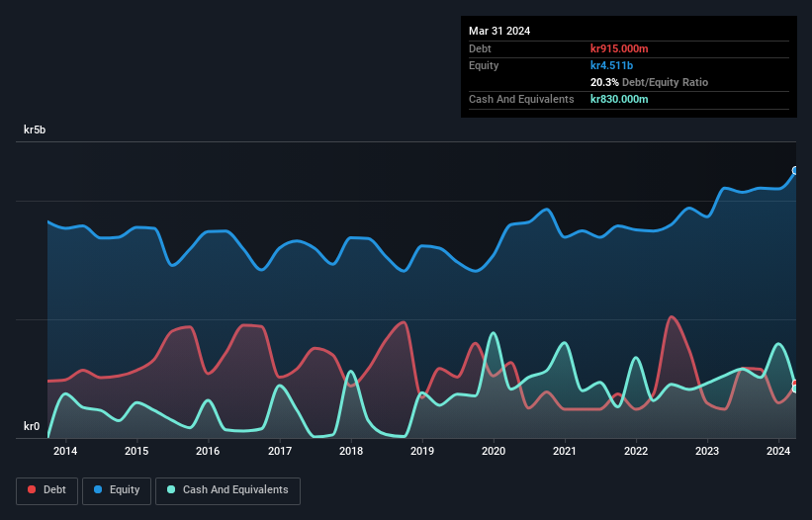Select the red Debt endpoint marker
The height and width of the screenshot is (520, 812).
pyautogui.click(x=795, y=384)
